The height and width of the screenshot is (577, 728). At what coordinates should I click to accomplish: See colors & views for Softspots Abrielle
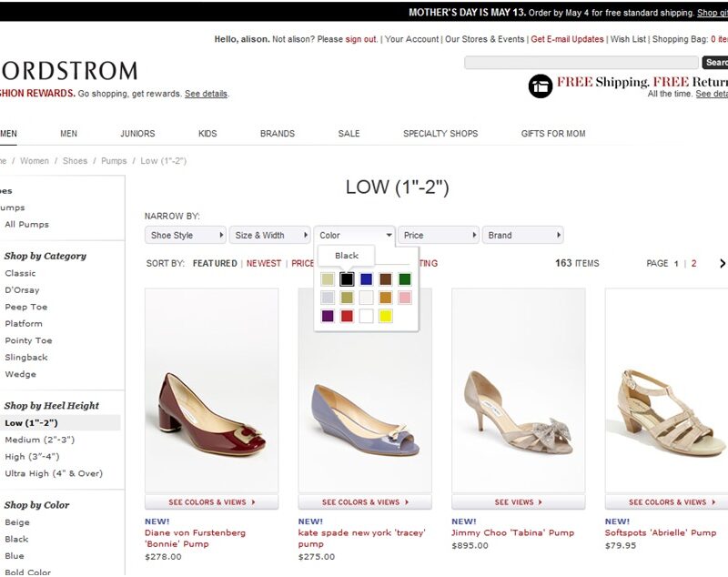coord(667,502)
